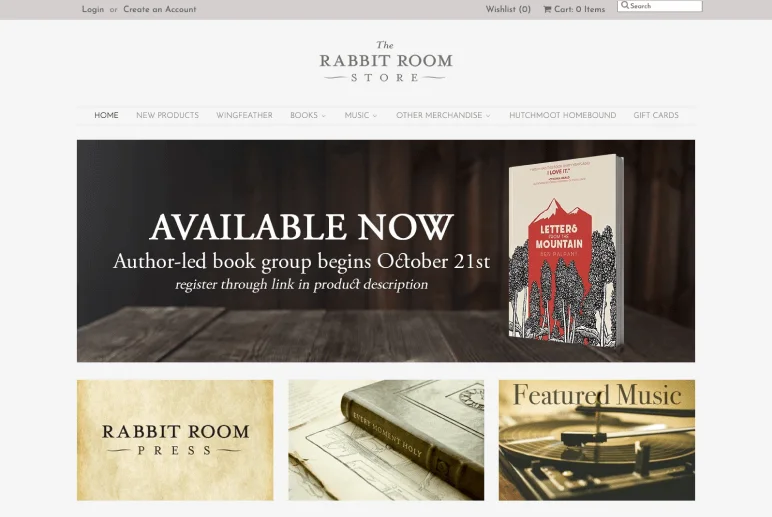The height and width of the screenshot is (517, 772).
Task: Expand the Music dropdown menu
Action: [361, 115]
